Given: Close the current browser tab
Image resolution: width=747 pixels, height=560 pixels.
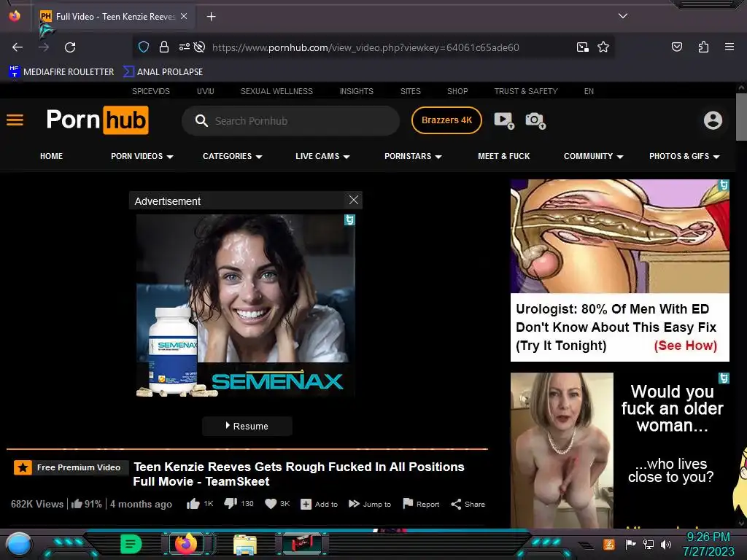Looking at the screenshot, I should pyautogui.click(x=184, y=16).
